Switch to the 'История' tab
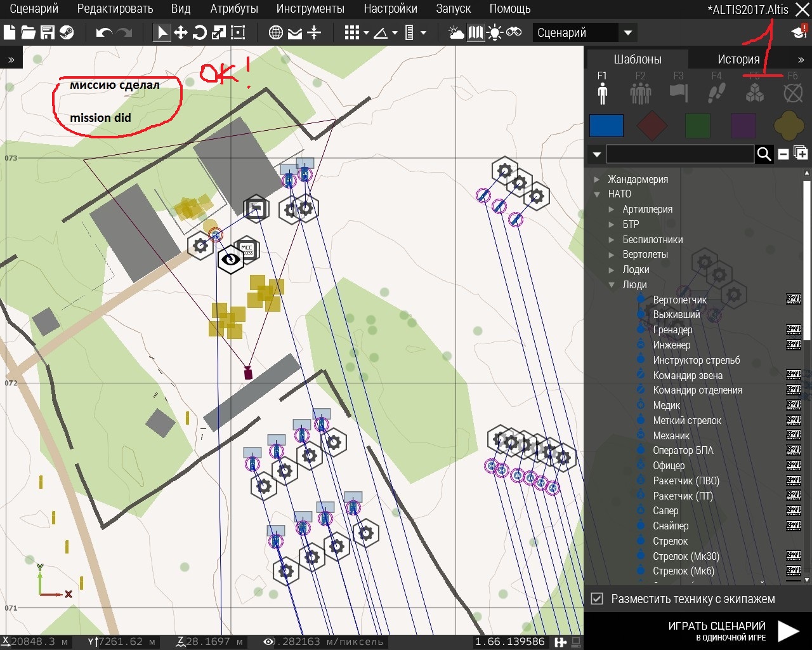The image size is (812, 650). [x=738, y=59]
